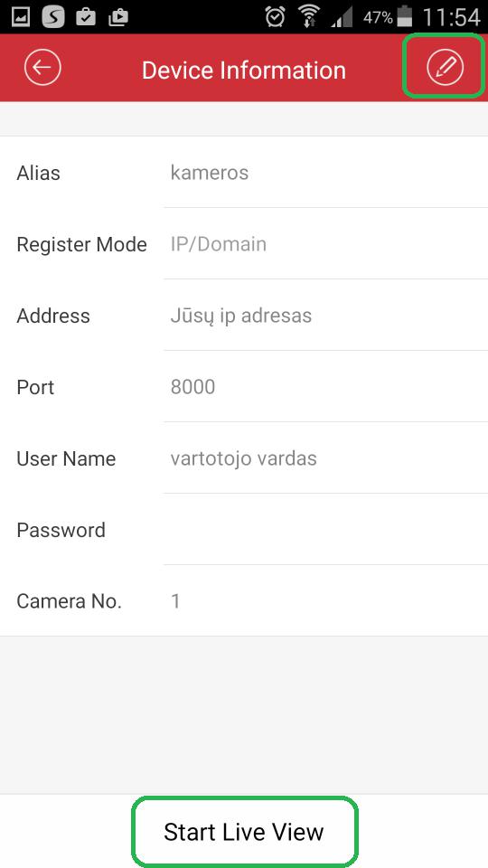Tap the Device Information title
Screen dimensions: 488x868
pyautogui.click(x=243, y=71)
